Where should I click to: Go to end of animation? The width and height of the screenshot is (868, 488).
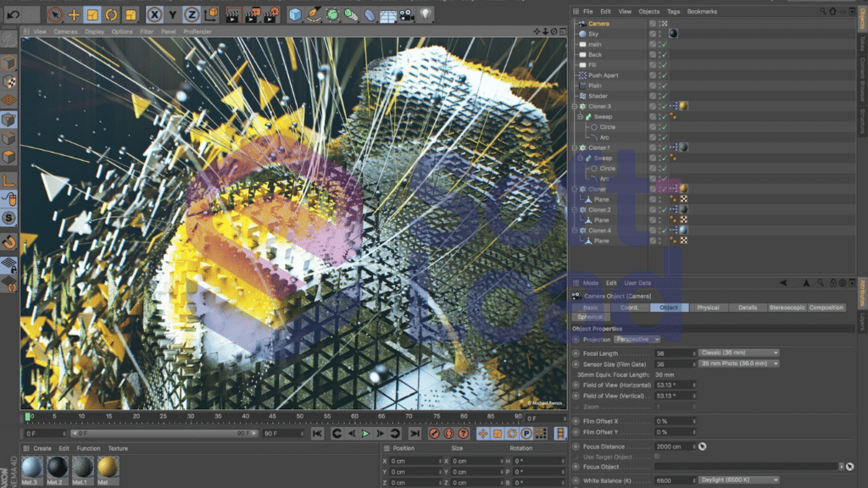coord(415,434)
